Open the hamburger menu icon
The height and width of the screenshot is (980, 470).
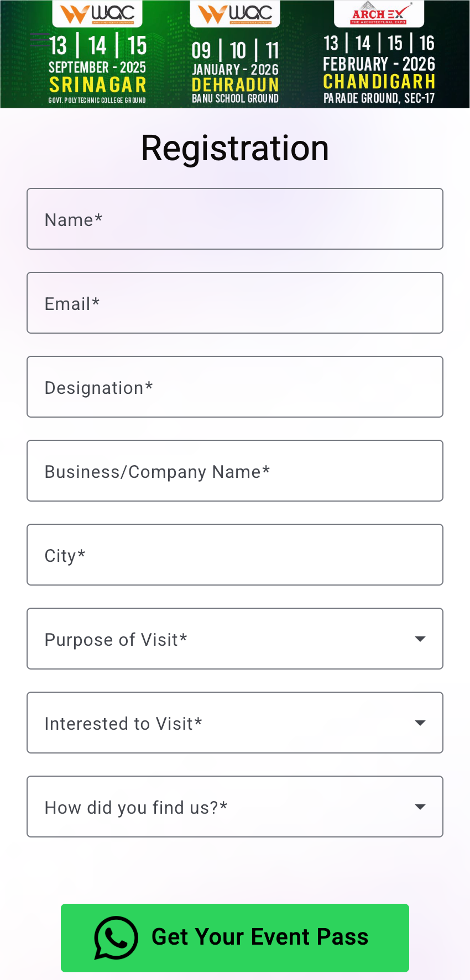click(x=40, y=39)
